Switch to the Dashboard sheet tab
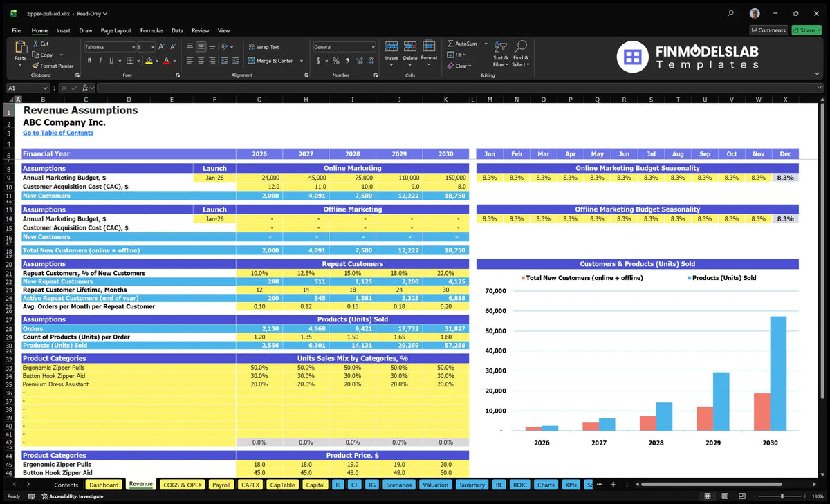Image resolution: width=830 pixels, height=504 pixels. 104,485
